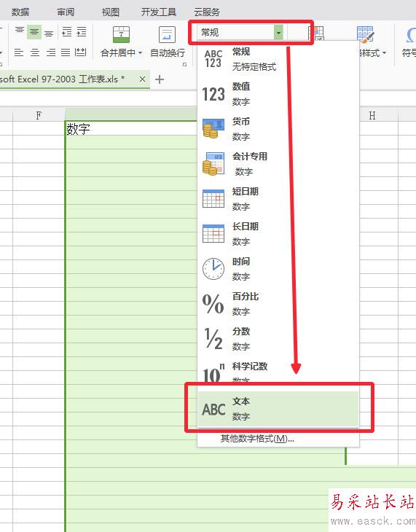416x532 pixels.
Task: Click the increase indent icon
Action: [82, 32]
